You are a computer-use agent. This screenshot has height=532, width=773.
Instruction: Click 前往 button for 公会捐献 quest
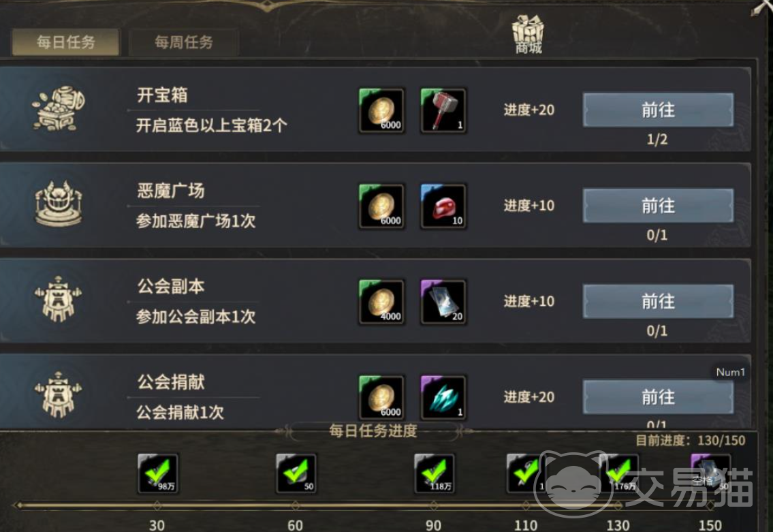(x=658, y=397)
